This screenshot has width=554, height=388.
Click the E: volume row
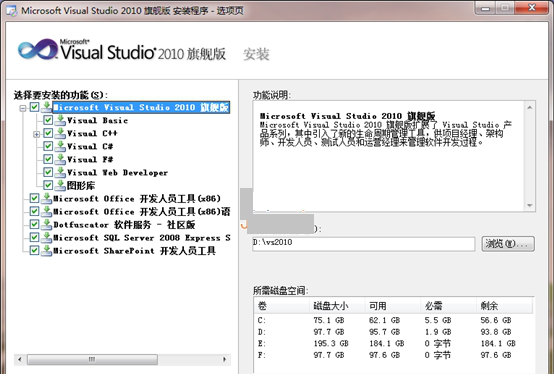[x=393, y=343]
